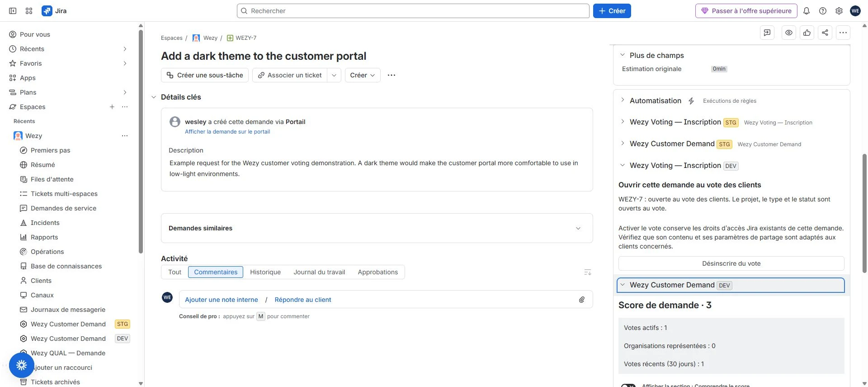Viewport: 868px width, 387px height.
Task: Open the Associer un ticket dropdown arrow
Action: pos(334,75)
